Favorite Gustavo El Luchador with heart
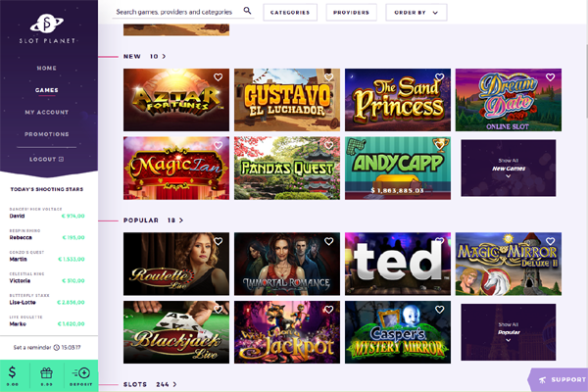 click(328, 76)
